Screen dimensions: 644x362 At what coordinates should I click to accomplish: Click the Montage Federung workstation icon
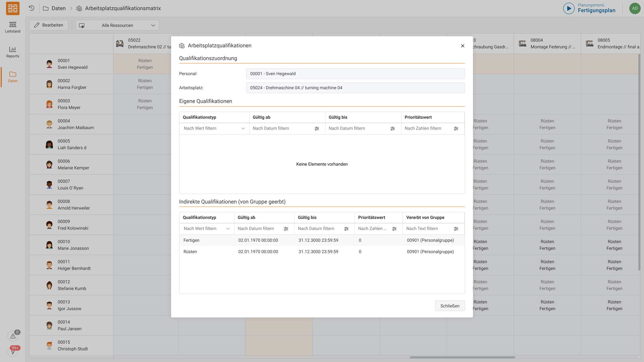pyautogui.click(x=522, y=44)
